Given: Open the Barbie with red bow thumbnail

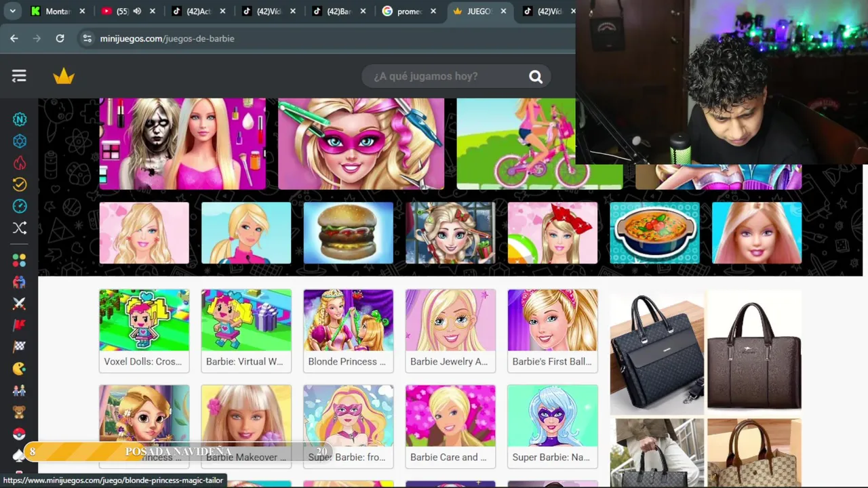Looking at the screenshot, I should click(553, 232).
